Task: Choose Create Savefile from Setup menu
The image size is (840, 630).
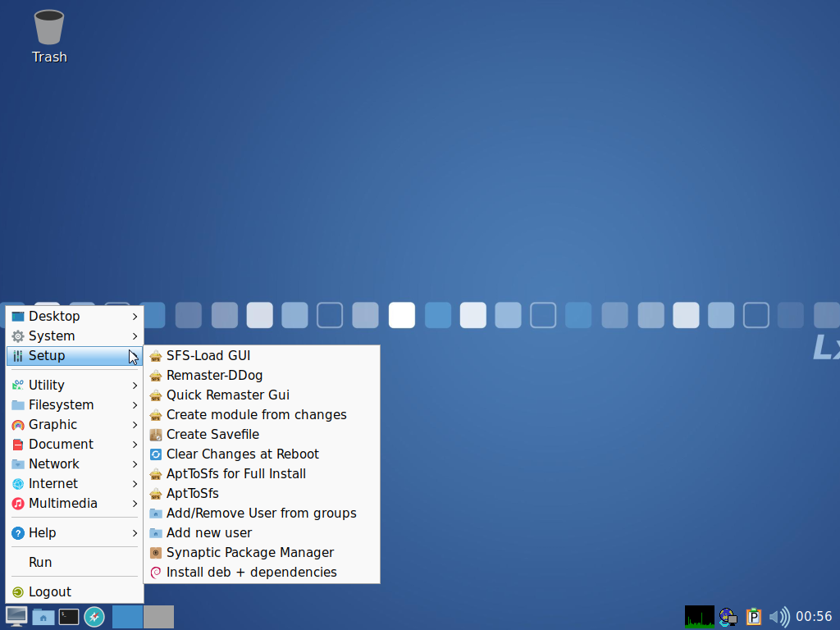Action: pyautogui.click(x=212, y=434)
